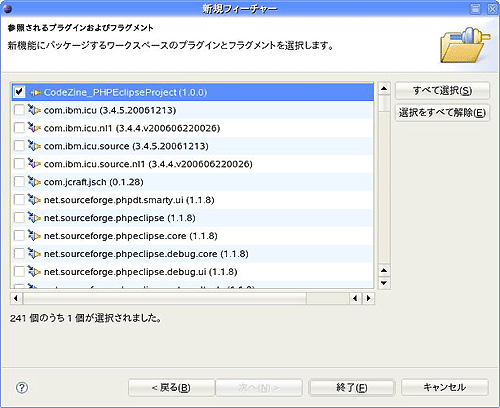Screen dimensions: 500x408
Task: Select the com.ibm.icu.source.nl1 row text
Action: (148, 164)
